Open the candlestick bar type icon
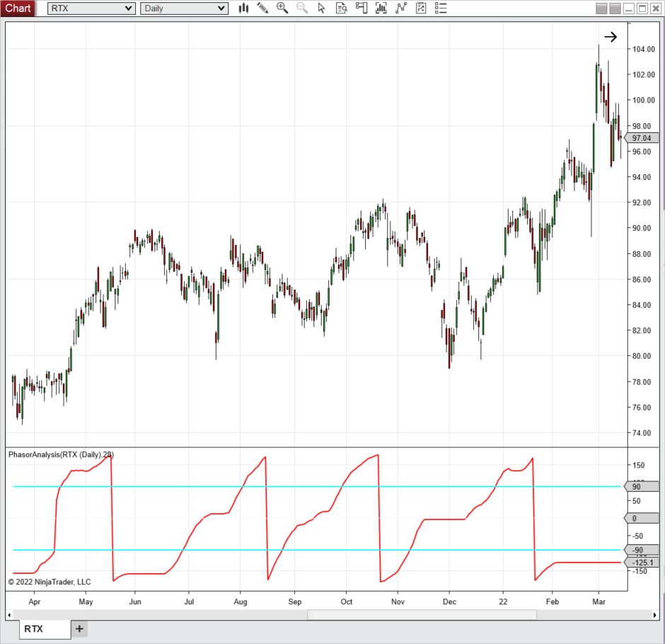Screen dimensions: 665x644 click(243, 8)
